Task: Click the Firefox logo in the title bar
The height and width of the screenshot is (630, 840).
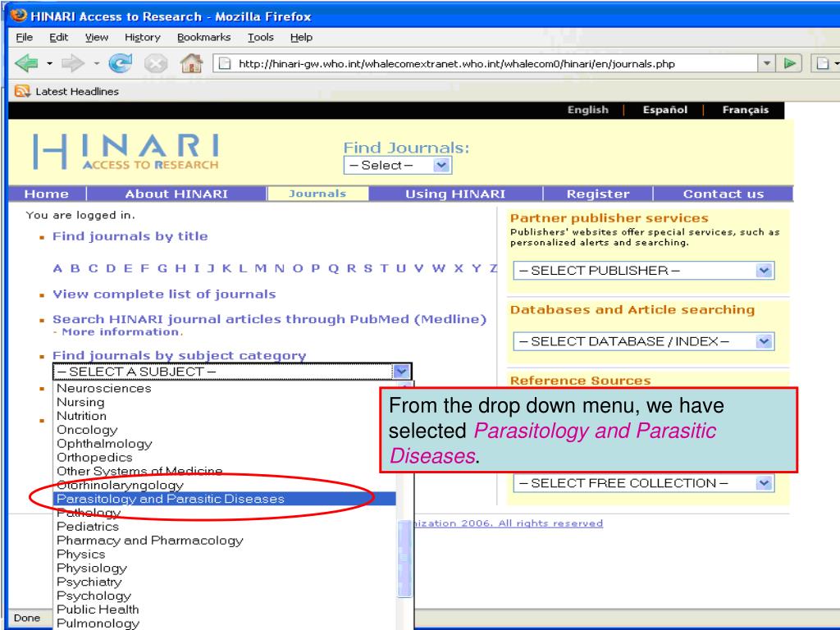Action: pyautogui.click(x=18, y=16)
